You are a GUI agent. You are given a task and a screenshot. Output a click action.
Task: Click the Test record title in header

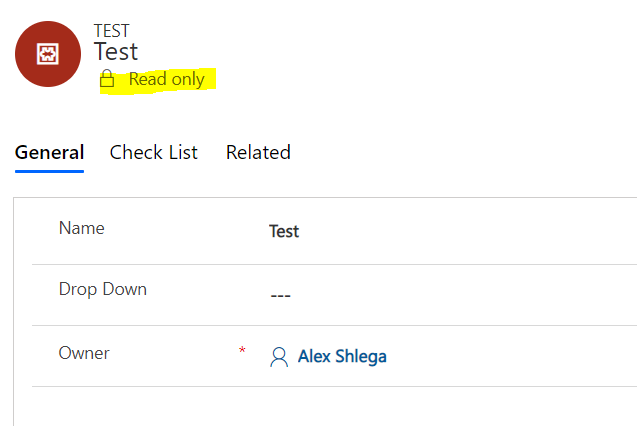(x=116, y=52)
